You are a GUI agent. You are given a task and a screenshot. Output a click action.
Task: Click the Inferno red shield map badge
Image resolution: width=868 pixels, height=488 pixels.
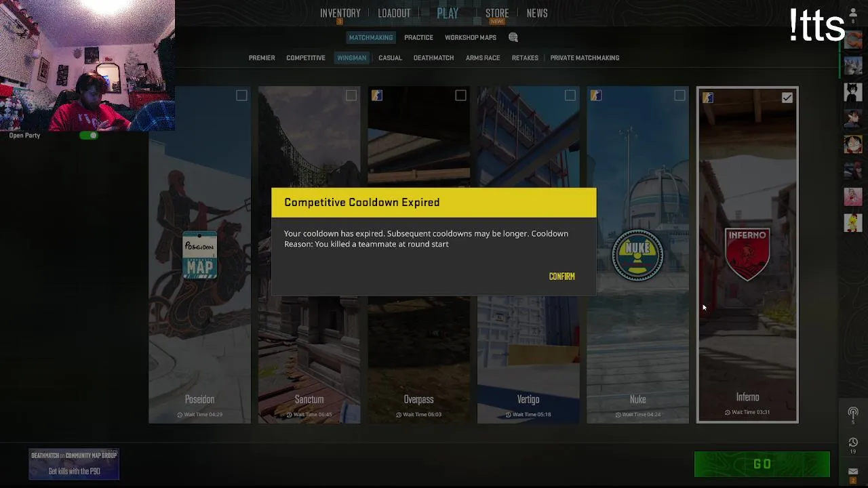coord(747,254)
